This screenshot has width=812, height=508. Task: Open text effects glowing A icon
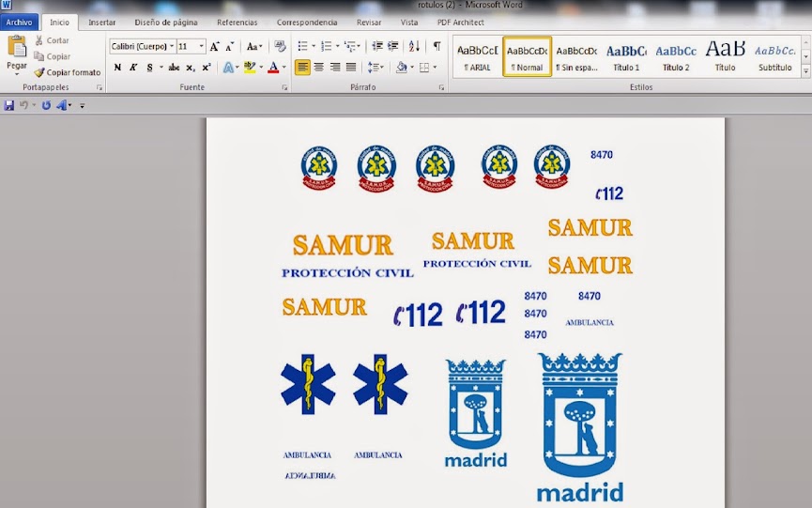pyautogui.click(x=228, y=68)
